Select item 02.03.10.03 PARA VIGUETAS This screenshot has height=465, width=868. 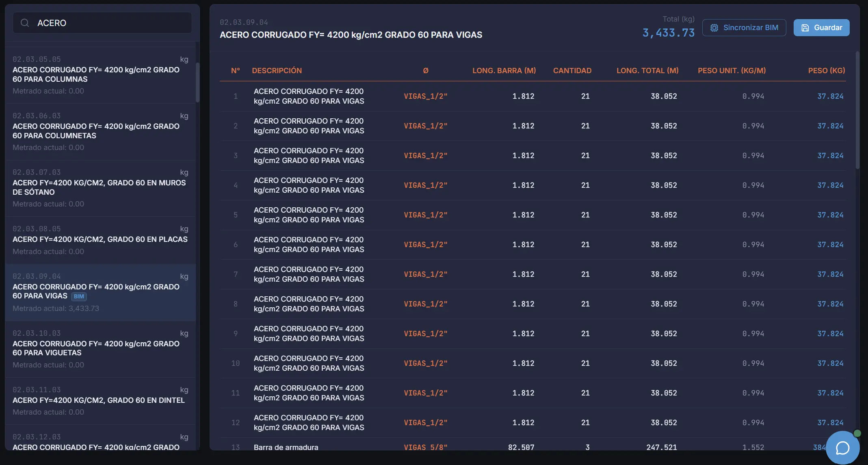tap(100, 349)
